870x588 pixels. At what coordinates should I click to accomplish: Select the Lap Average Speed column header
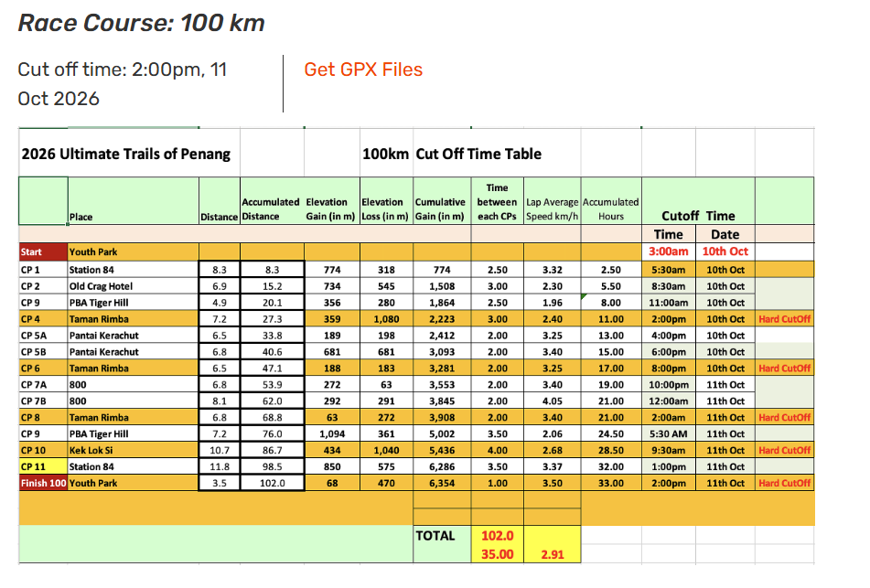[553, 209]
